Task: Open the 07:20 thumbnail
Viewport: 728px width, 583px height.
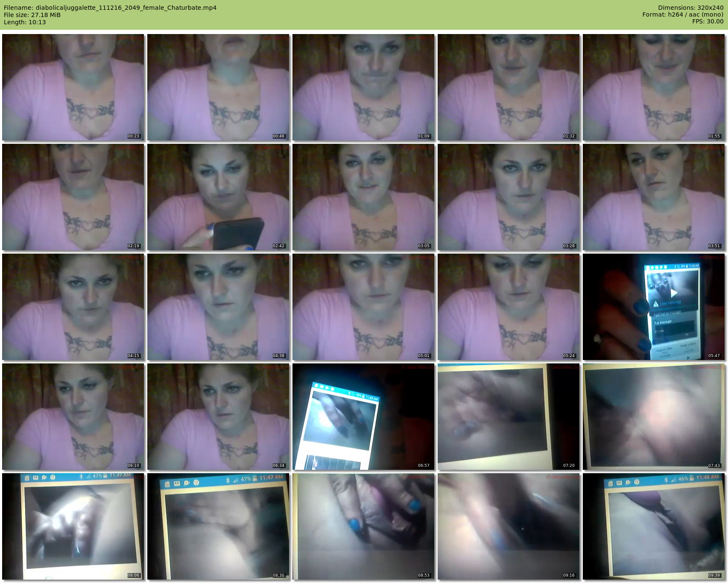Action: click(509, 417)
